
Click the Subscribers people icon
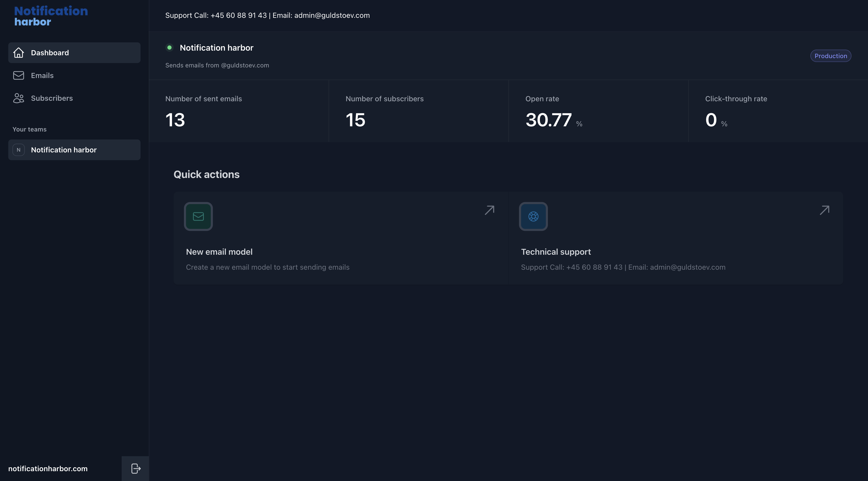19,98
